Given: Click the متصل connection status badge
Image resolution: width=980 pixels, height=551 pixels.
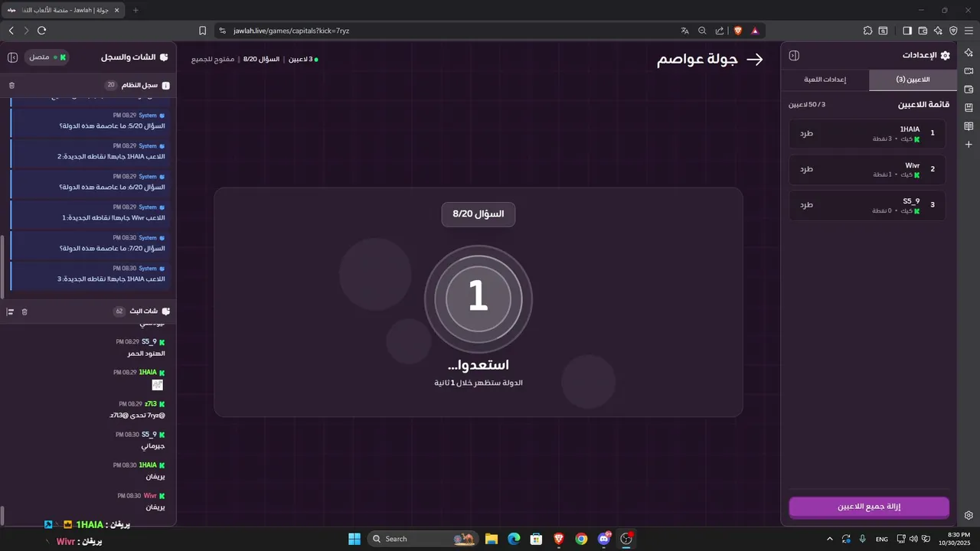Looking at the screenshot, I should click(47, 57).
